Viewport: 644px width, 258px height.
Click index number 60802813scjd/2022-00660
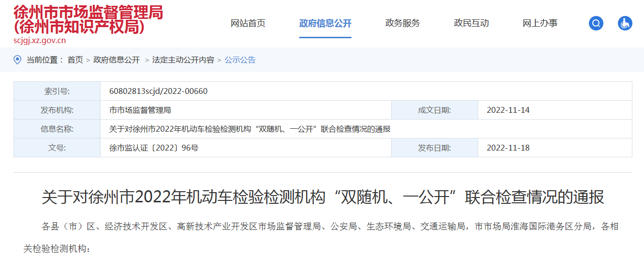(x=159, y=91)
